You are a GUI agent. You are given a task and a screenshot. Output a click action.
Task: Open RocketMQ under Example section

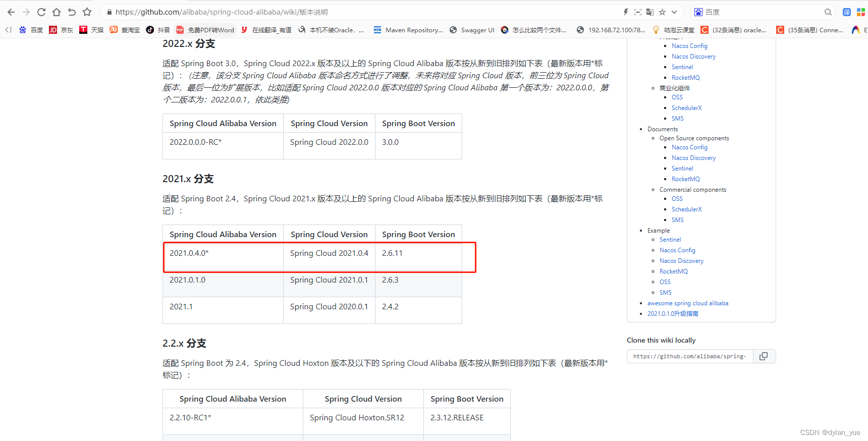coord(674,271)
